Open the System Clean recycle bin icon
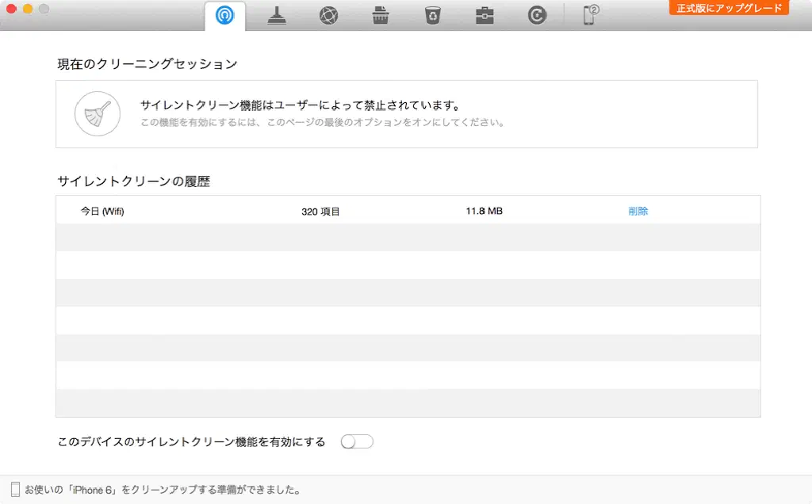 point(432,16)
